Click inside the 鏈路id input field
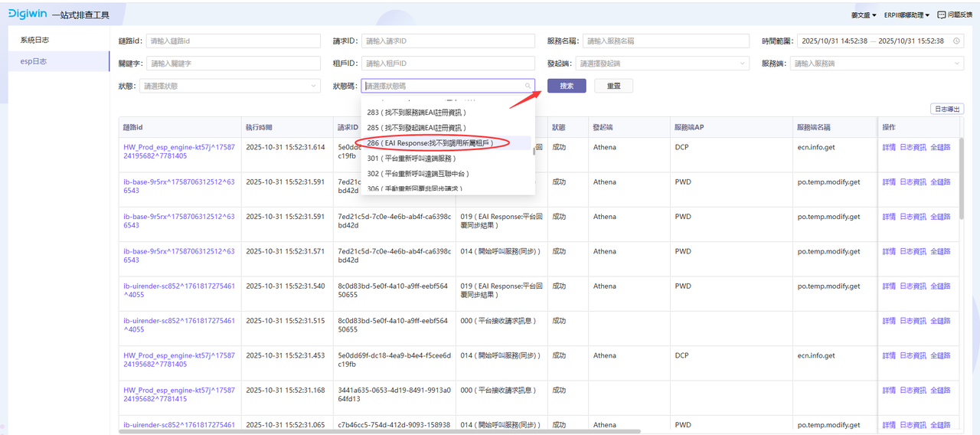This screenshot has height=435, width=980. click(x=233, y=41)
